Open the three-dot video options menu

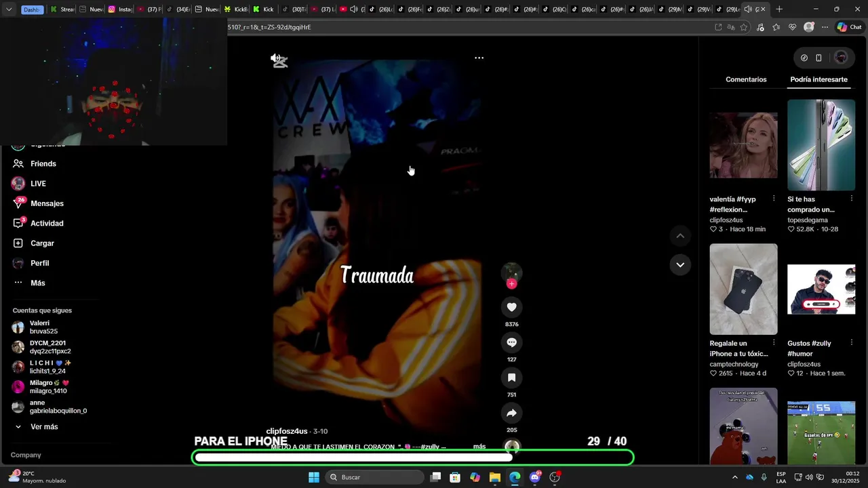click(x=479, y=58)
